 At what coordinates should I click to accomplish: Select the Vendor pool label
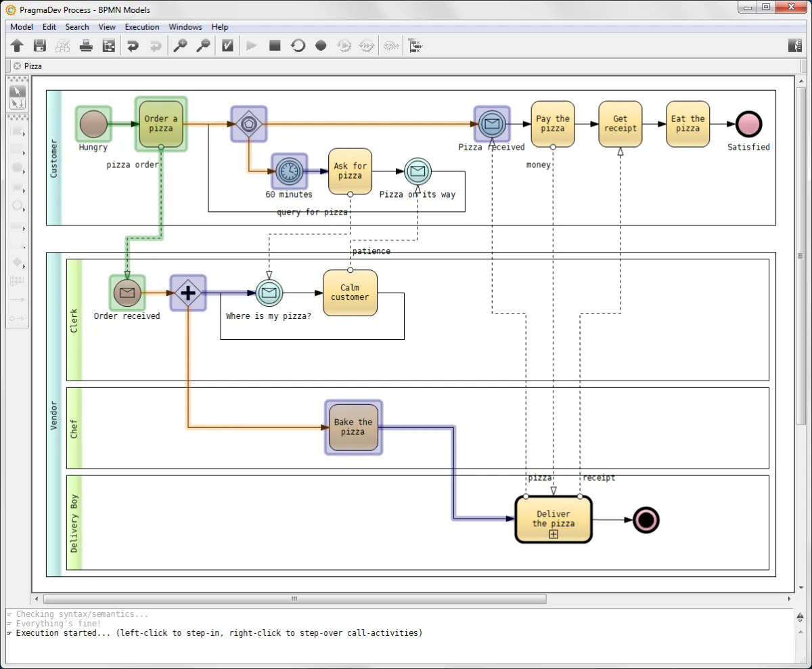(x=54, y=414)
